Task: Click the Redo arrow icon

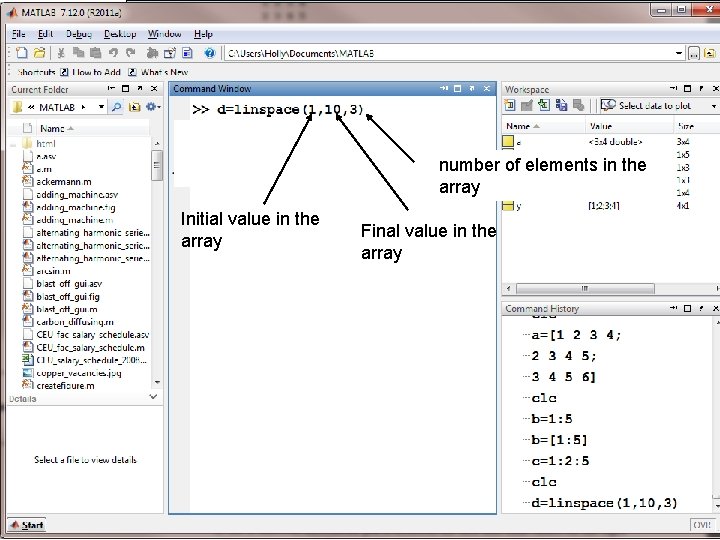Action: click(x=131, y=53)
